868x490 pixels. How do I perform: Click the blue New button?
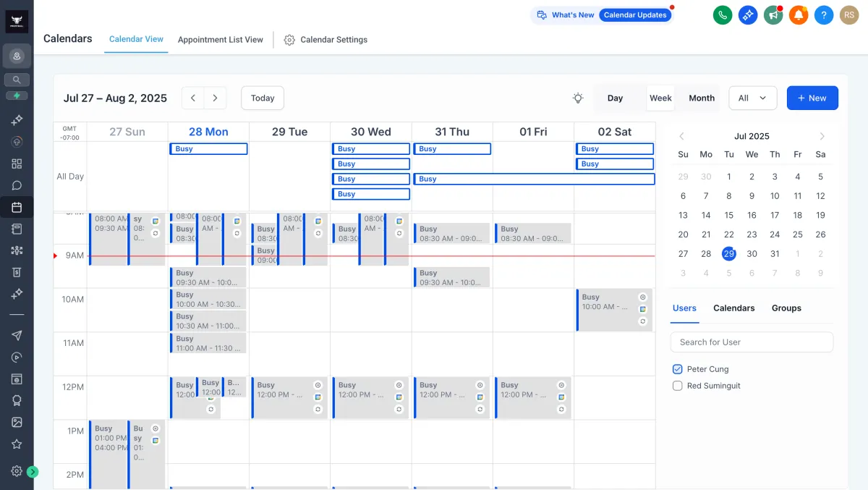click(x=812, y=98)
